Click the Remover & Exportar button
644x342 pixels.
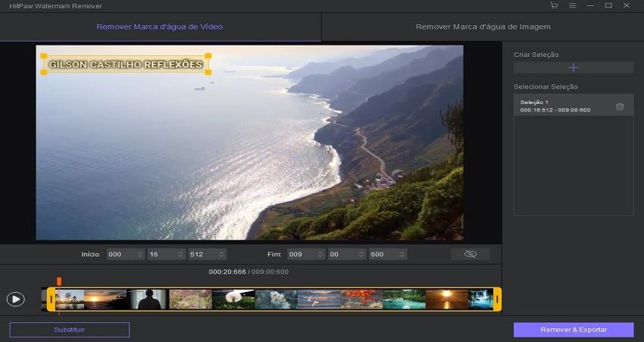(573, 330)
